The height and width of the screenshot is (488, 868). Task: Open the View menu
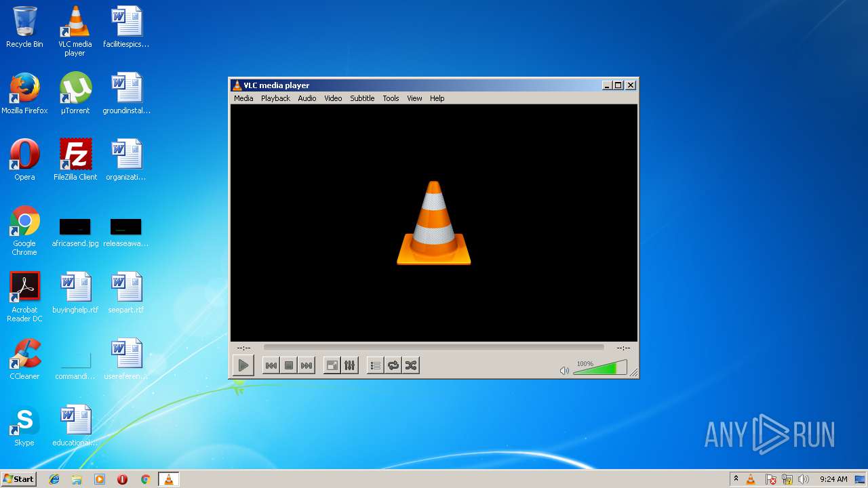(x=414, y=98)
